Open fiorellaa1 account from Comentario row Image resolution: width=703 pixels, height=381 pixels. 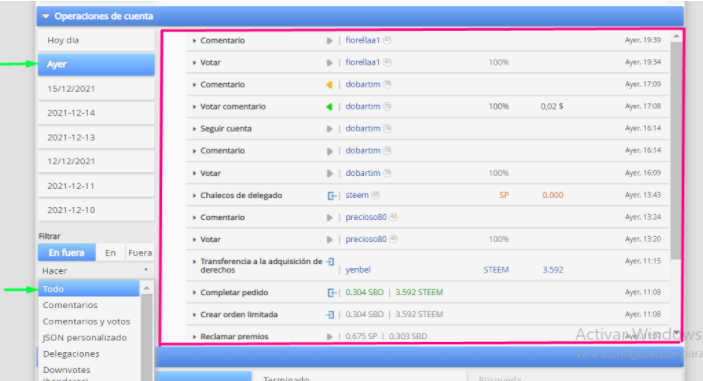[x=362, y=40]
